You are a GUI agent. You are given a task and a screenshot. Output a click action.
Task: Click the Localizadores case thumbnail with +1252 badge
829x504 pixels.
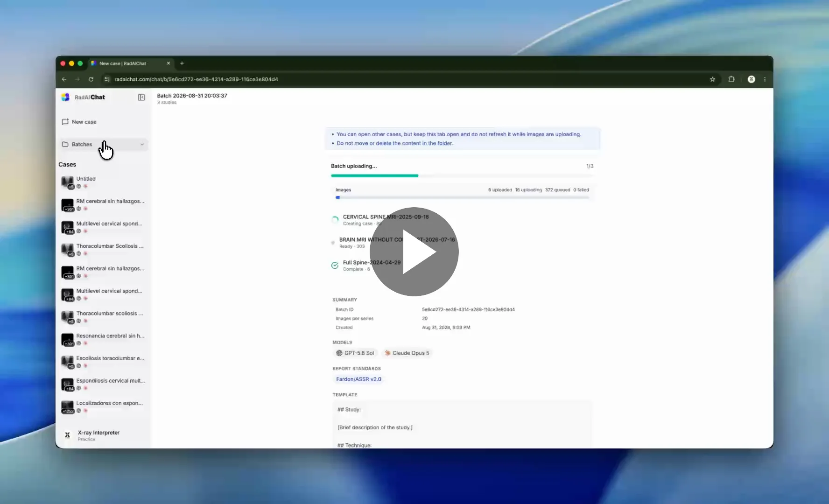[x=68, y=406]
